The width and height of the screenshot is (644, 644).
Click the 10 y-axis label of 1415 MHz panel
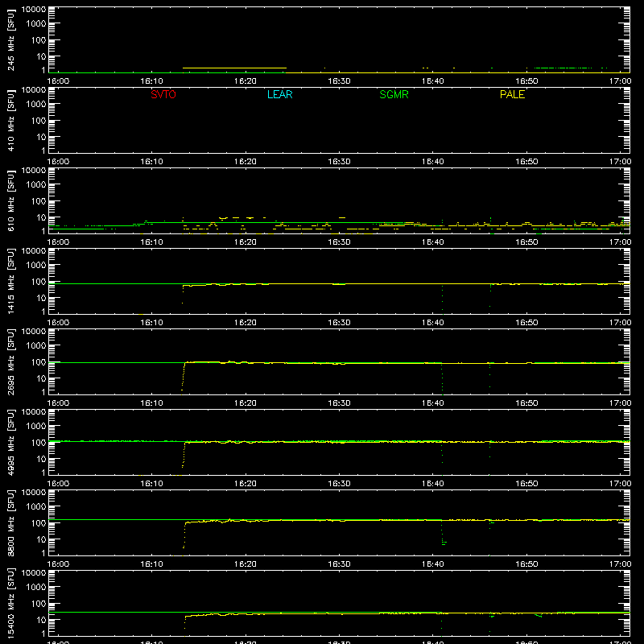click(x=41, y=298)
